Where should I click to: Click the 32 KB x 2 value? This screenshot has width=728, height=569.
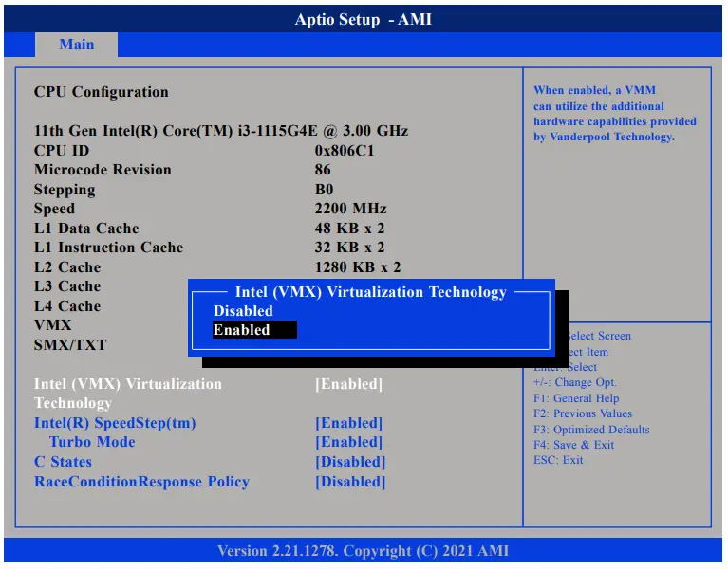pyautogui.click(x=349, y=248)
